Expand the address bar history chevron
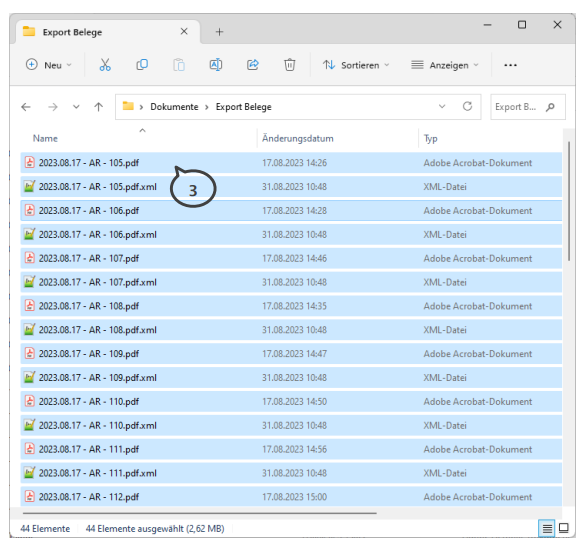The image size is (586, 548). click(x=442, y=107)
